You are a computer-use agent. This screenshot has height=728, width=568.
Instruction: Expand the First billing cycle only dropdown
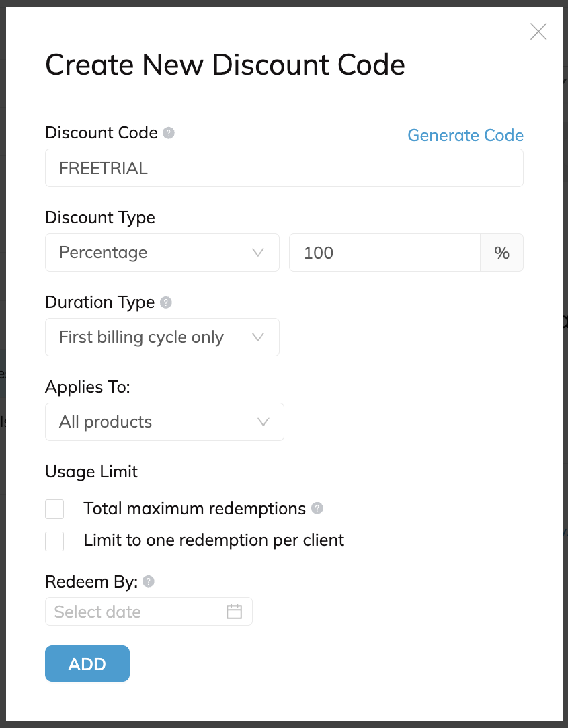162,337
